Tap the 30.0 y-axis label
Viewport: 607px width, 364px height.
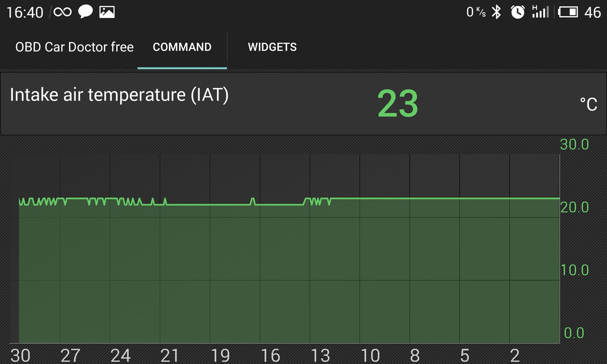pyautogui.click(x=574, y=145)
